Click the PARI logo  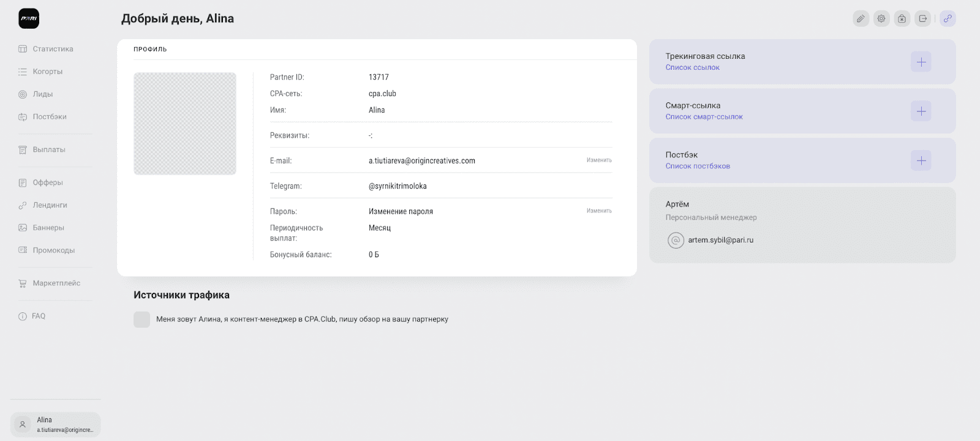[29, 18]
